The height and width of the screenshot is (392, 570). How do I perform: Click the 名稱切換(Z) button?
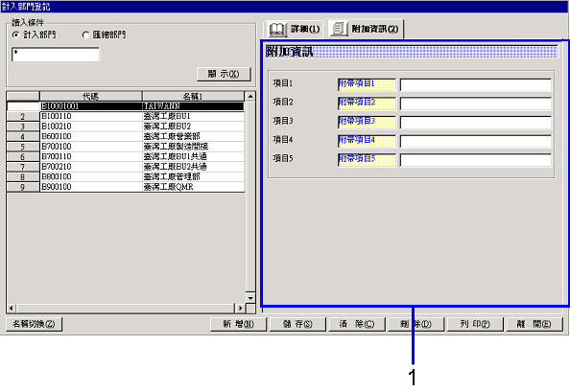[x=34, y=324]
